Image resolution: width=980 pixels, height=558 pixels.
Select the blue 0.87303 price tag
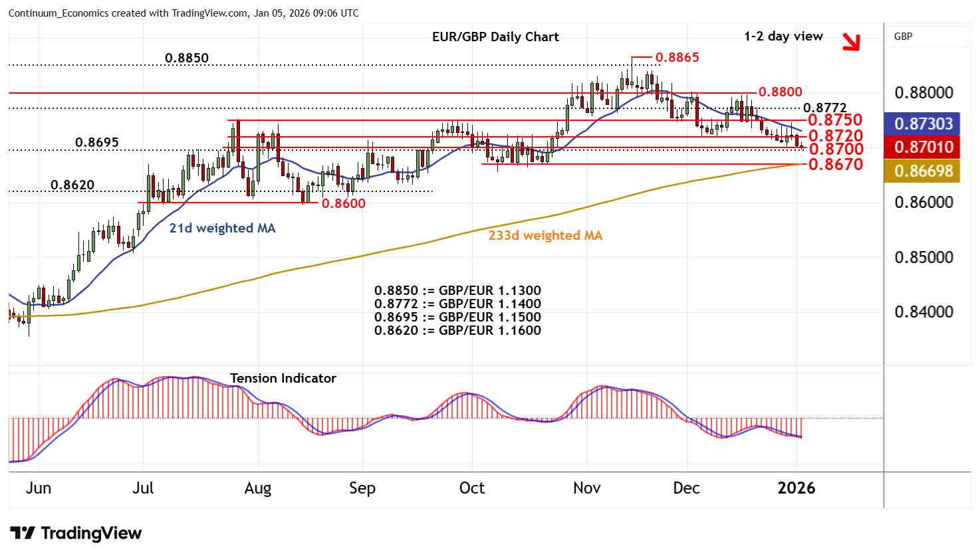(x=922, y=124)
